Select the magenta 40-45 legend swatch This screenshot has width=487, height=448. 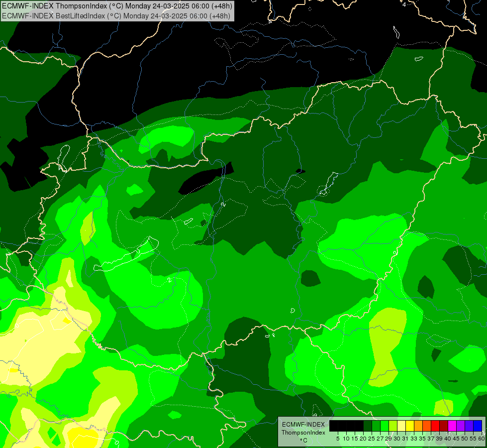pyautogui.click(x=452, y=426)
